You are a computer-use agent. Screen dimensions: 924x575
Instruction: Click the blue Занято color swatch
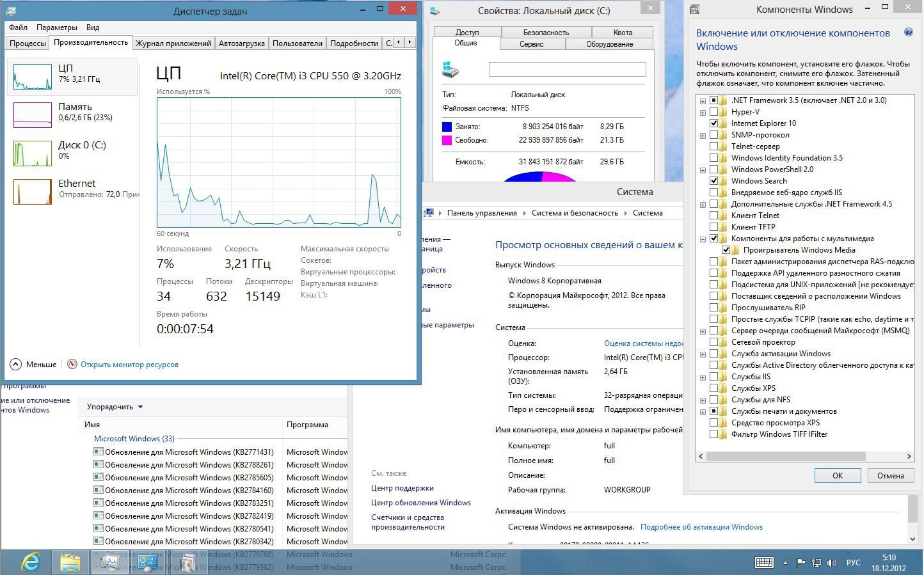[x=447, y=127]
